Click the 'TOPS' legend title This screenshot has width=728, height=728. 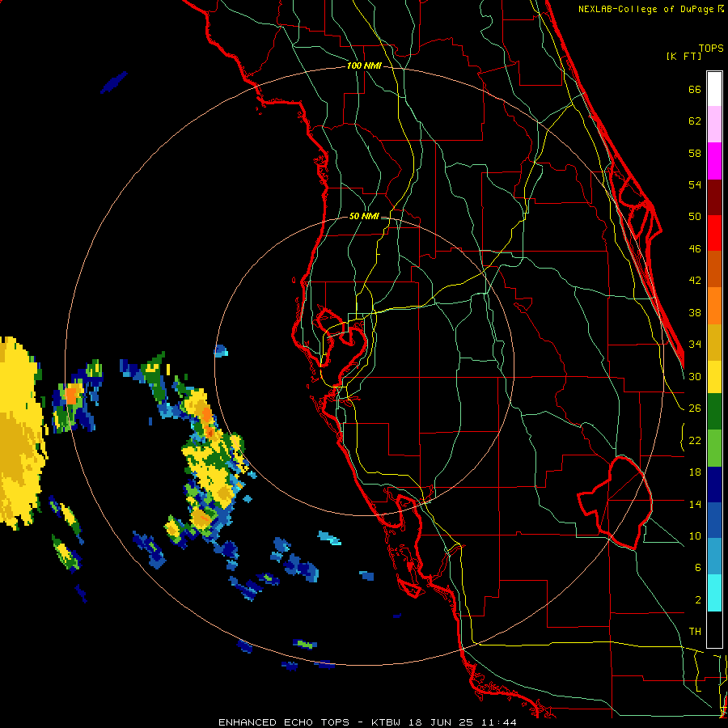[711, 49]
